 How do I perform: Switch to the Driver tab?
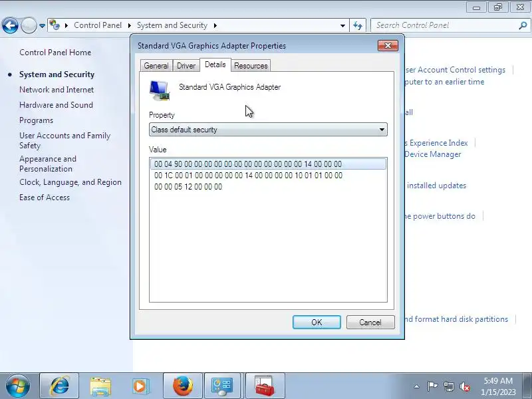(186, 65)
